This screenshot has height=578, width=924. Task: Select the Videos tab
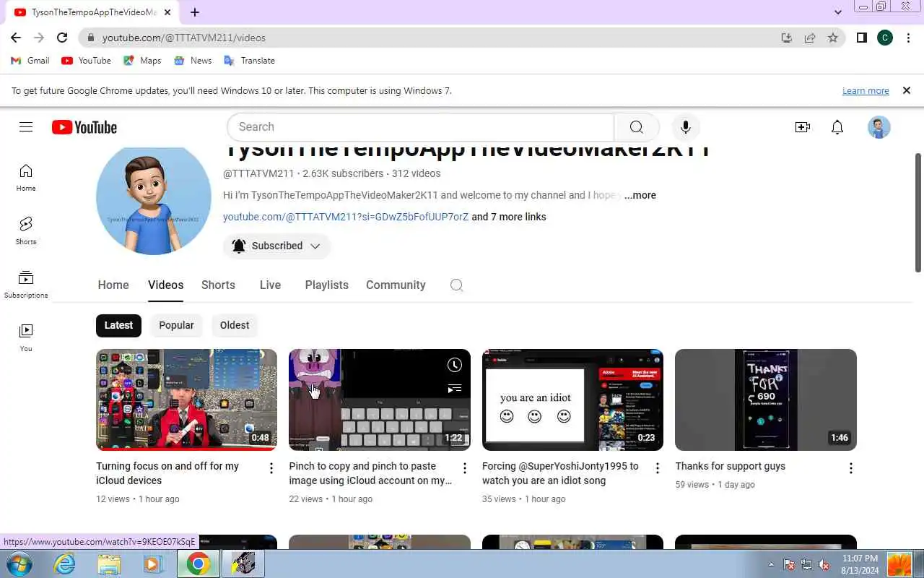tap(166, 285)
